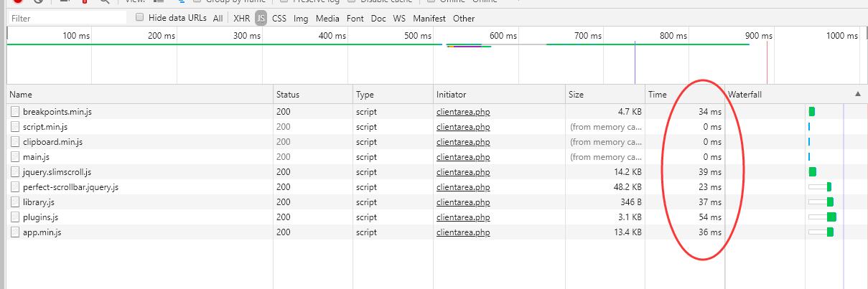Click the file icon beside library.js
The width and height of the screenshot is (868, 289).
pyautogui.click(x=16, y=202)
